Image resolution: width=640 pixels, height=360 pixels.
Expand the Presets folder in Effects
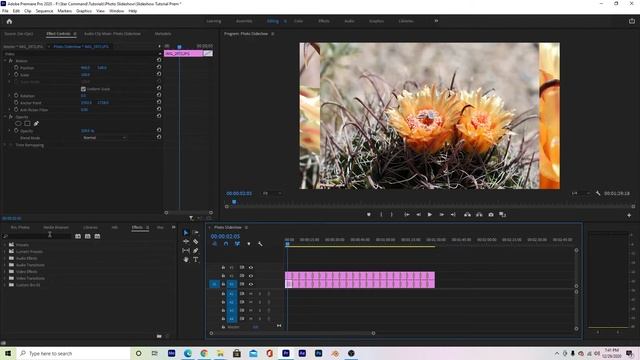coord(5,245)
